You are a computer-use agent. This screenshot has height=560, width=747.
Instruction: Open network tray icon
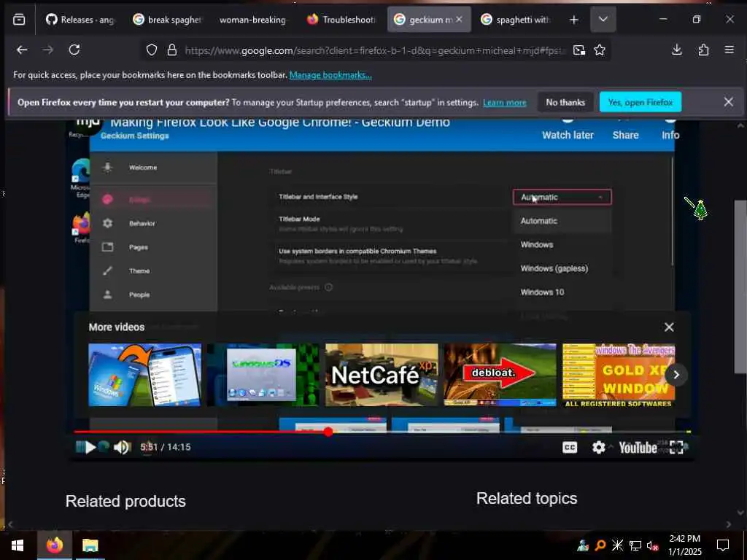(635, 545)
